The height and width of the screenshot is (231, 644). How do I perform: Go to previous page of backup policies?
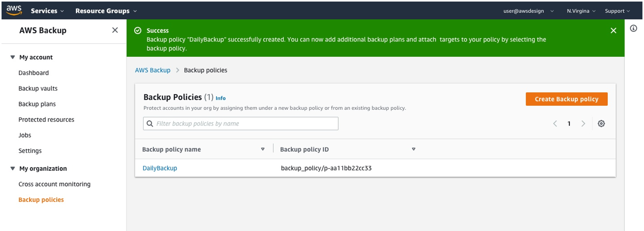[555, 123]
